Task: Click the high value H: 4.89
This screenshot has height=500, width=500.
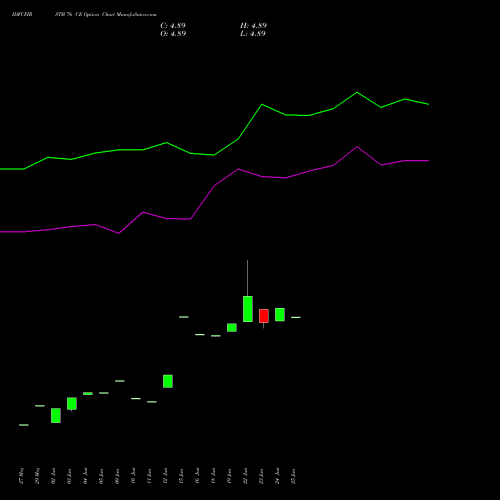Action: pyautogui.click(x=253, y=26)
